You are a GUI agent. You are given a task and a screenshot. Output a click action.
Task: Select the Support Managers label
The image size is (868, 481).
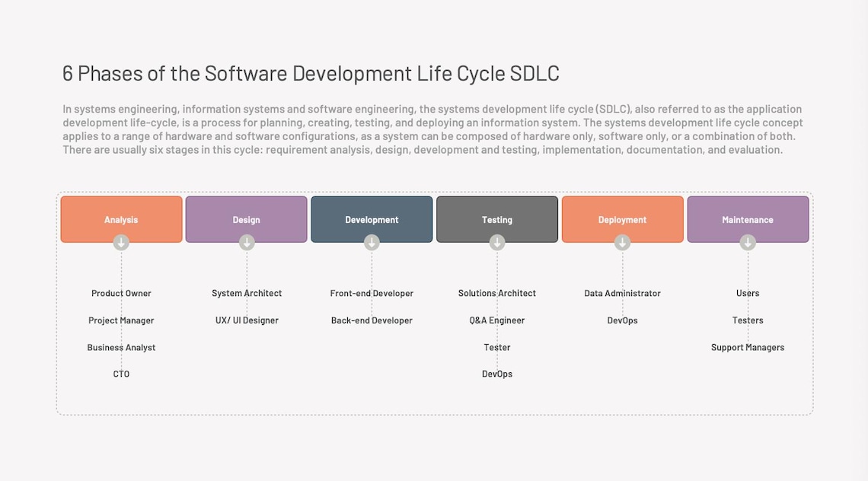point(748,347)
